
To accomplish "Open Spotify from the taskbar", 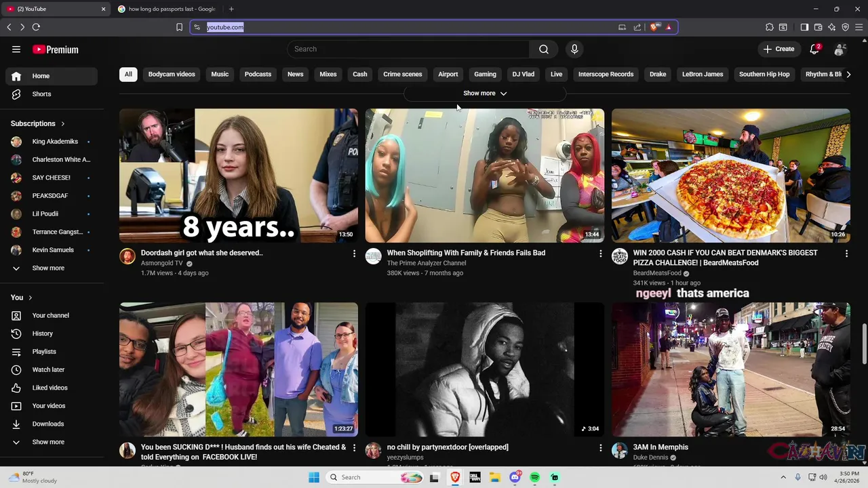I will [534, 477].
